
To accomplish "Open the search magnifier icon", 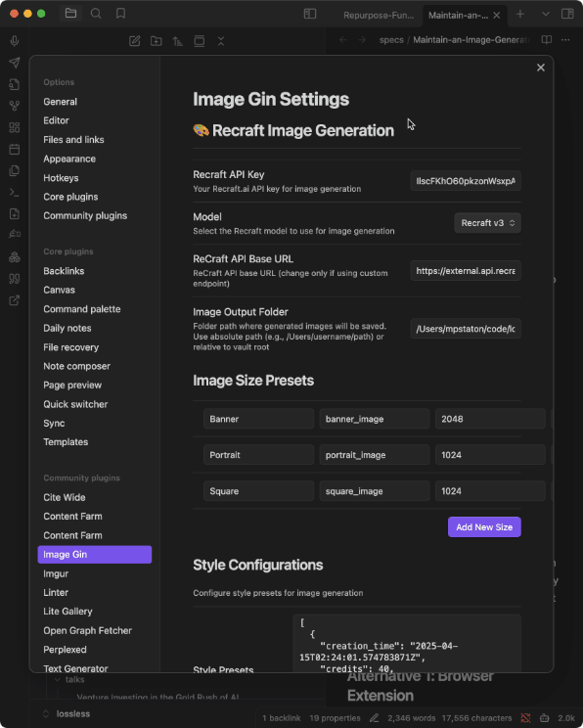I will pos(96,14).
